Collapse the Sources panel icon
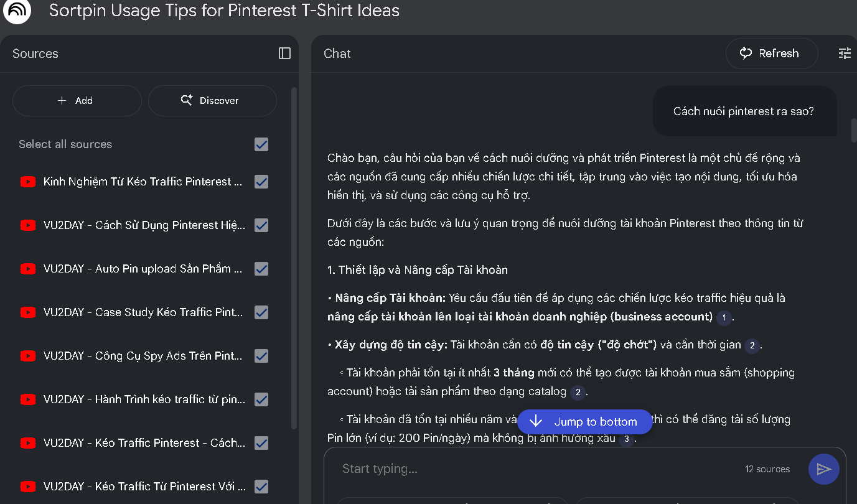The width and height of the screenshot is (857, 504). tap(284, 54)
